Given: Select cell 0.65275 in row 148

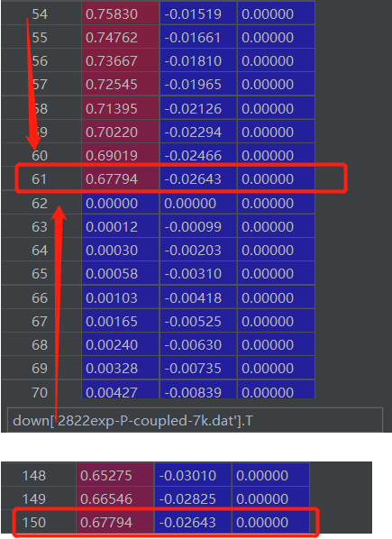Looking at the screenshot, I should (114, 475).
